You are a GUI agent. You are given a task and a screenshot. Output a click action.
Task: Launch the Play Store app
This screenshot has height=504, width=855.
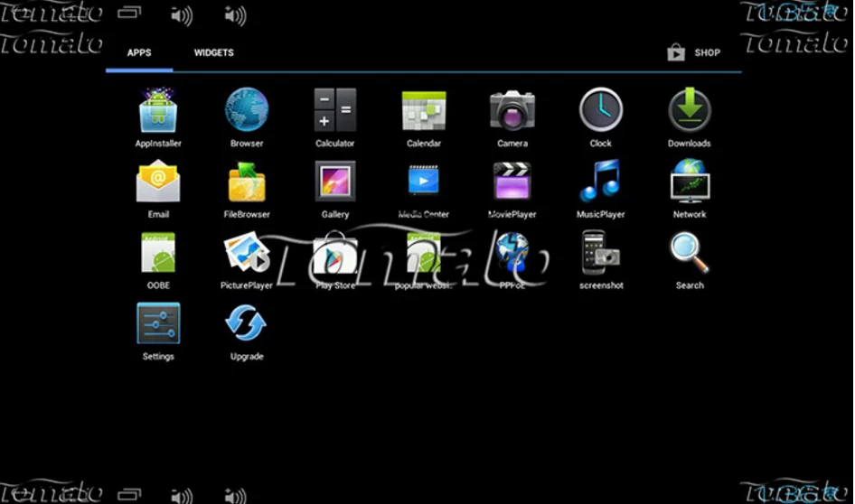point(334,252)
